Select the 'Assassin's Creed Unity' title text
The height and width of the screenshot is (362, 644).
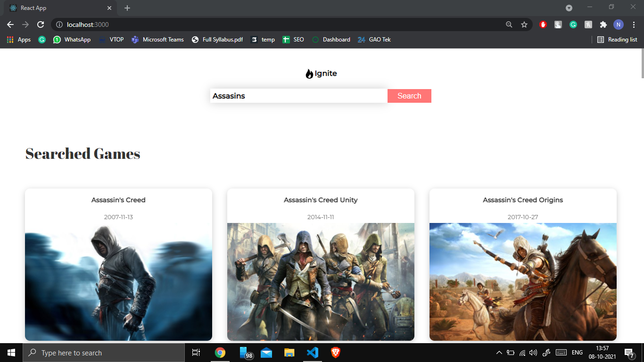(x=321, y=200)
